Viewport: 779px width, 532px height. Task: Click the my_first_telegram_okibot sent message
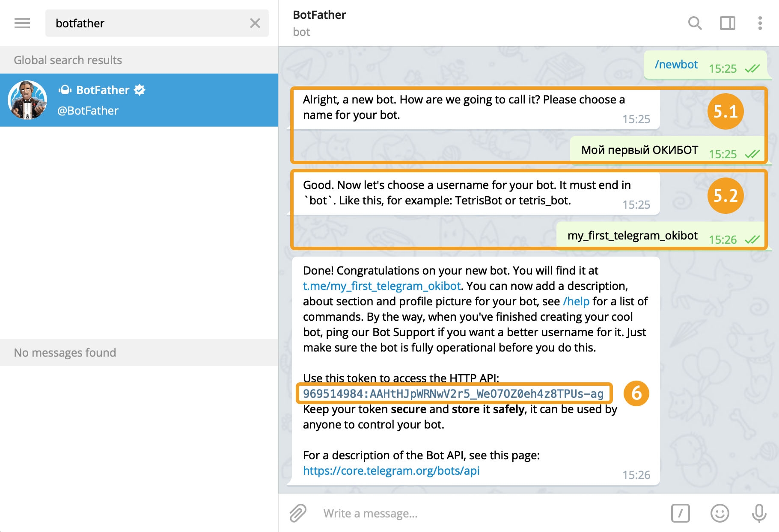632,236
